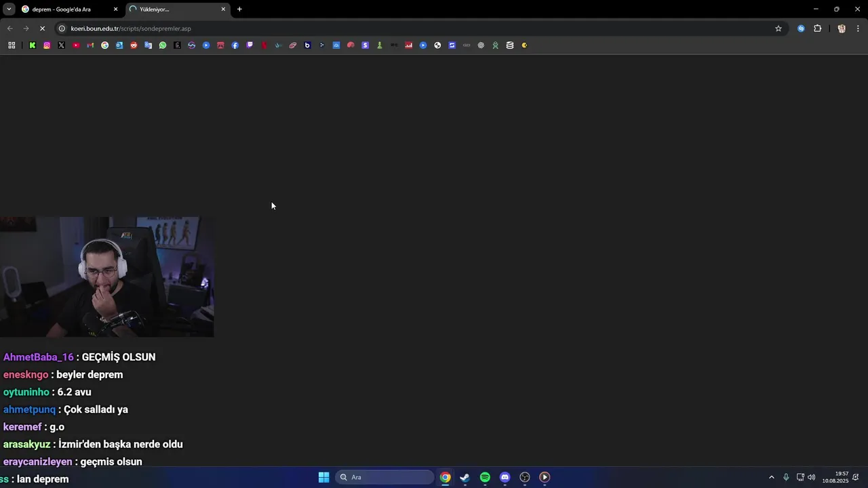The image size is (868, 488).
Task: Open the Facebook bookmark
Action: click(x=235, y=45)
